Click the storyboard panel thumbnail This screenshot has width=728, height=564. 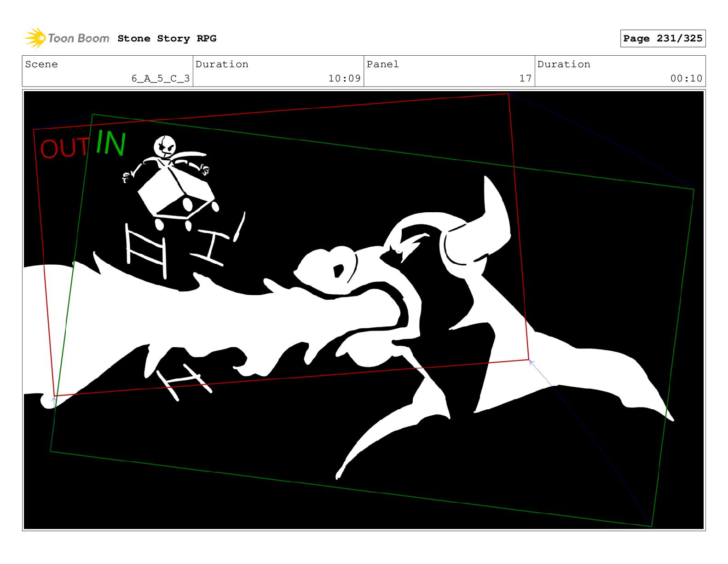pos(364,310)
